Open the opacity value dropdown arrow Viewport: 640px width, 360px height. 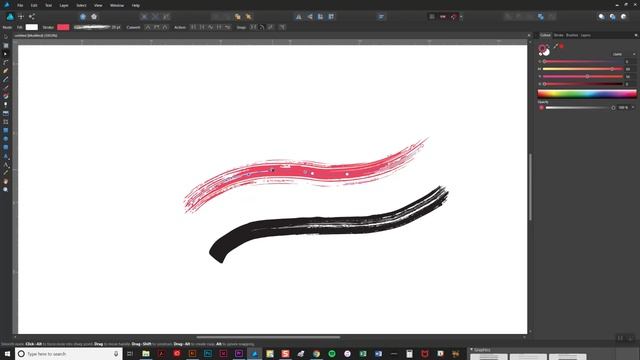pyautogui.click(x=633, y=108)
